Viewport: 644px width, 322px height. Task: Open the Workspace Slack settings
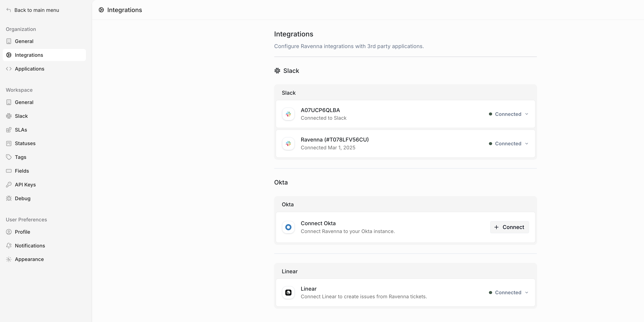tap(44, 116)
